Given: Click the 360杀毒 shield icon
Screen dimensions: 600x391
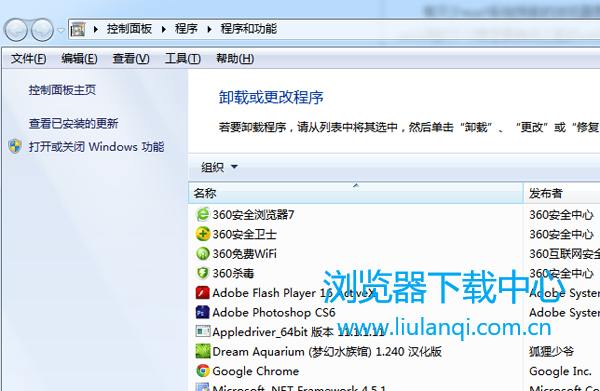Looking at the screenshot, I should pyautogui.click(x=203, y=273).
